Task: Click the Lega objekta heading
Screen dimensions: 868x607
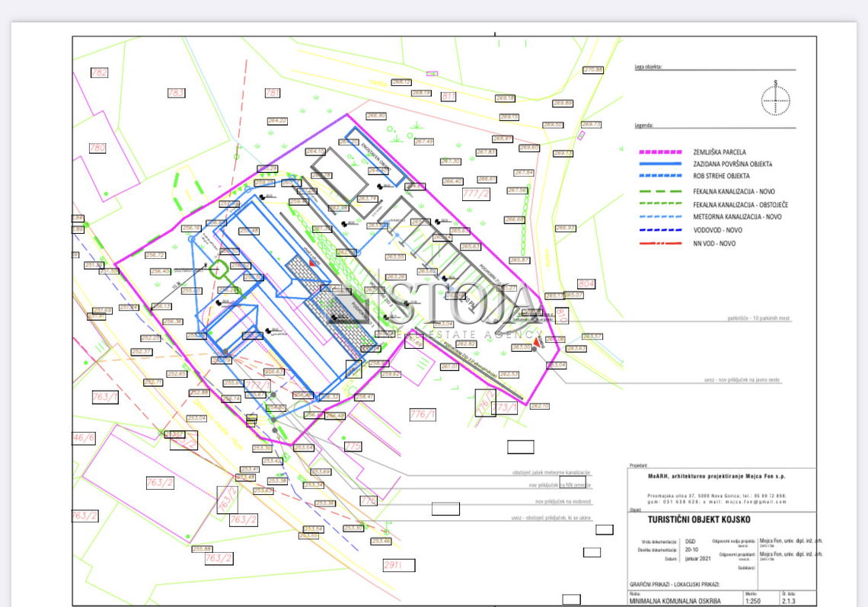Action: (648, 67)
